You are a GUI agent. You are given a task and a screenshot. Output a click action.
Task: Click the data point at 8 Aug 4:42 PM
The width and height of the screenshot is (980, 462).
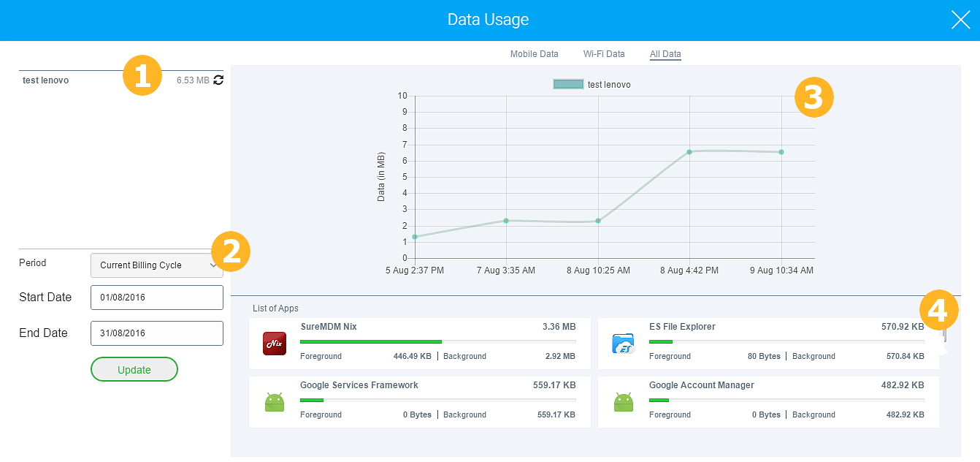pos(689,152)
